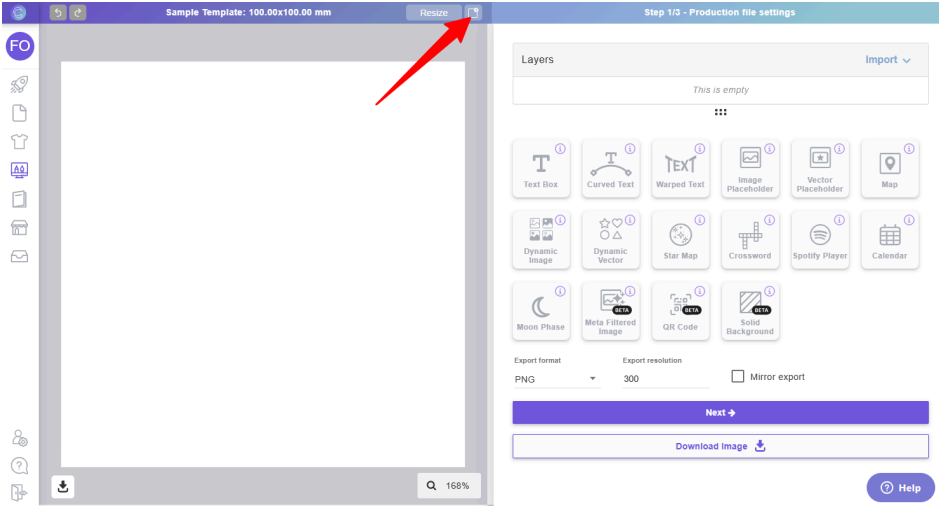
Task: Open the 168% zoom control
Action: [449, 486]
